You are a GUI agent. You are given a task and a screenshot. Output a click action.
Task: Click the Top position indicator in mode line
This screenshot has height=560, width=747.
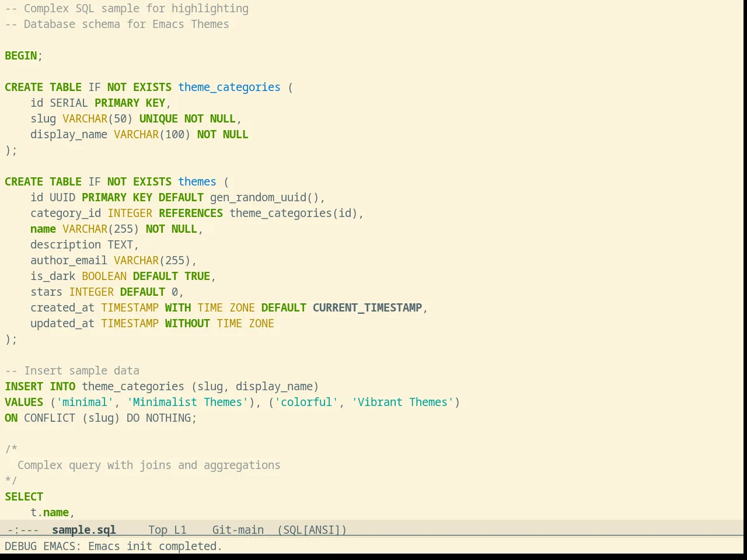point(158,530)
